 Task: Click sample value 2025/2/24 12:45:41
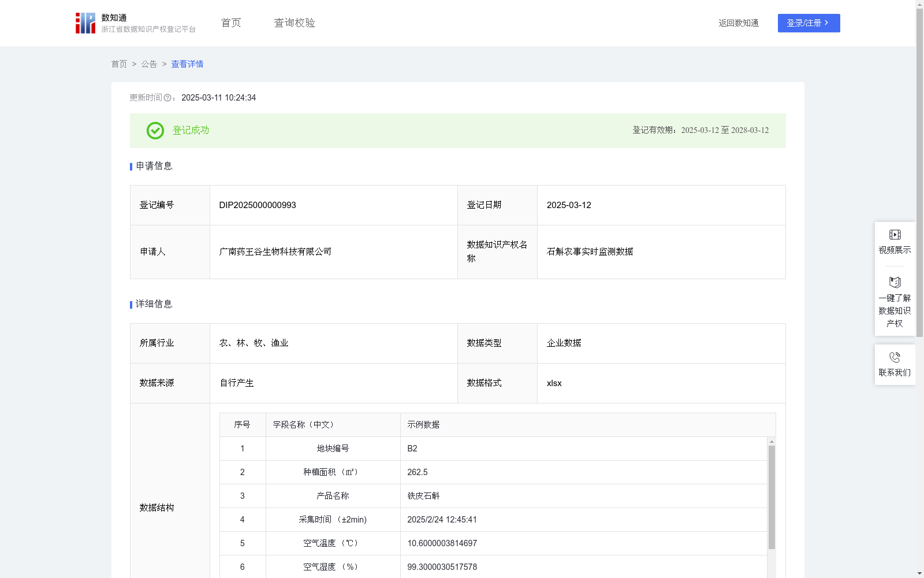pyautogui.click(x=442, y=520)
